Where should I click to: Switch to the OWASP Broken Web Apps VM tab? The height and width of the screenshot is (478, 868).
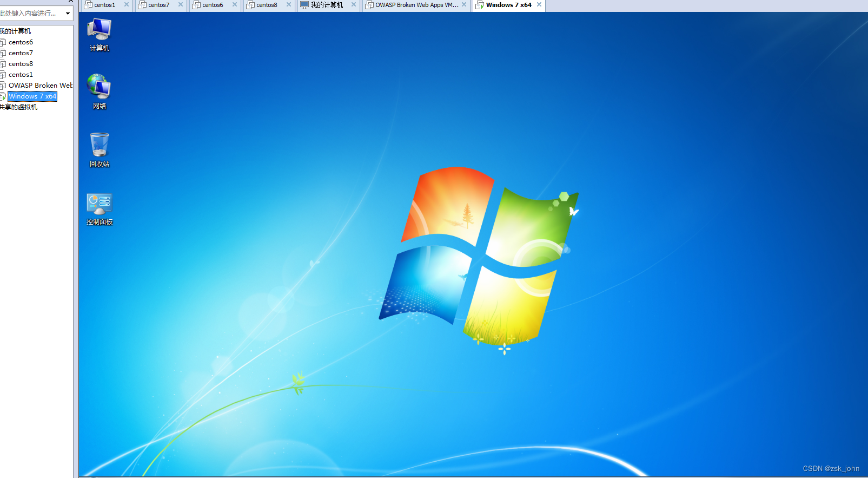click(x=417, y=5)
